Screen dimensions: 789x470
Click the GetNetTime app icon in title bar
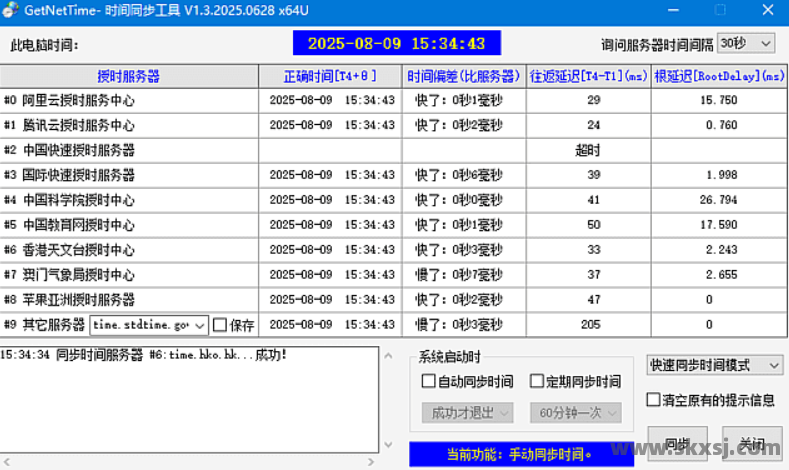(9, 10)
